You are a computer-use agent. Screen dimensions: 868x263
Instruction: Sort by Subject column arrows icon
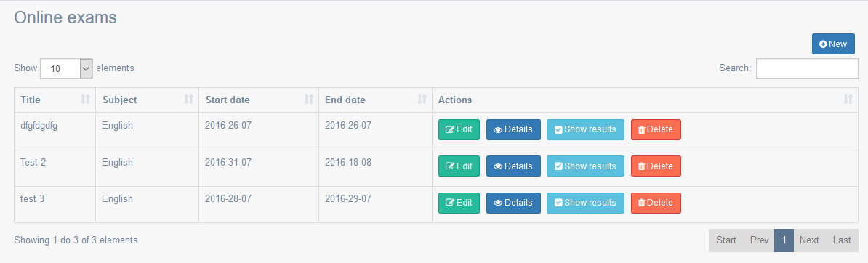click(189, 100)
